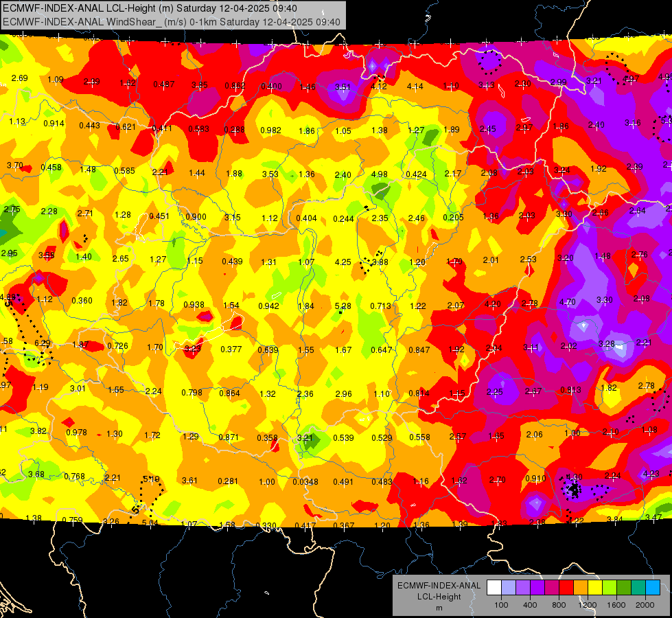Viewport: 672px width, 618px height.
Task: Click wind shear value 0.244
Action: (x=344, y=219)
